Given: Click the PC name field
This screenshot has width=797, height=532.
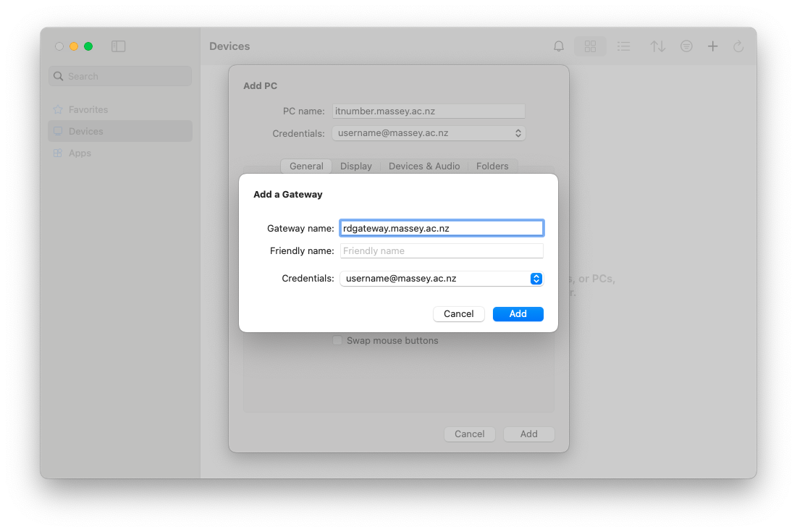Looking at the screenshot, I should point(429,111).
